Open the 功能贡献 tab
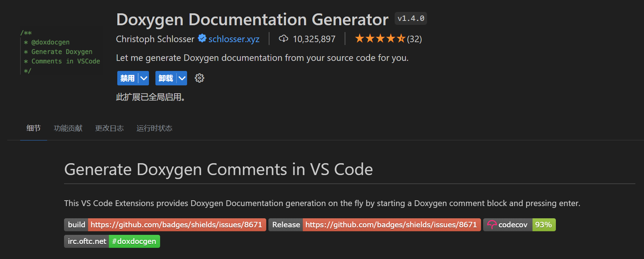644x259 pixels. tap(68, 128)
